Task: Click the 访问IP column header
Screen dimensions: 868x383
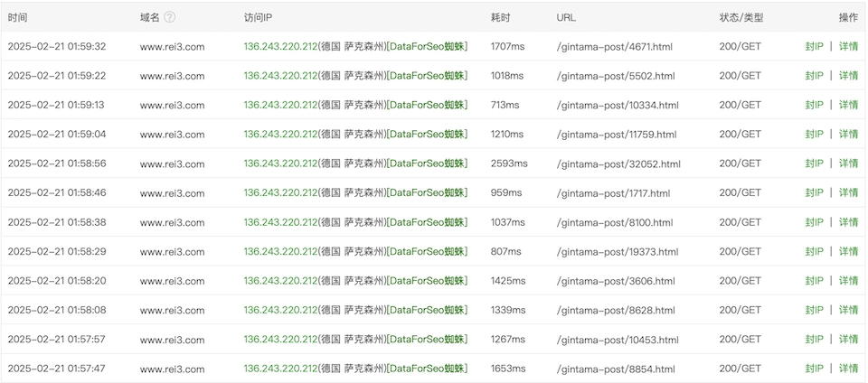Action: [258, 17]
